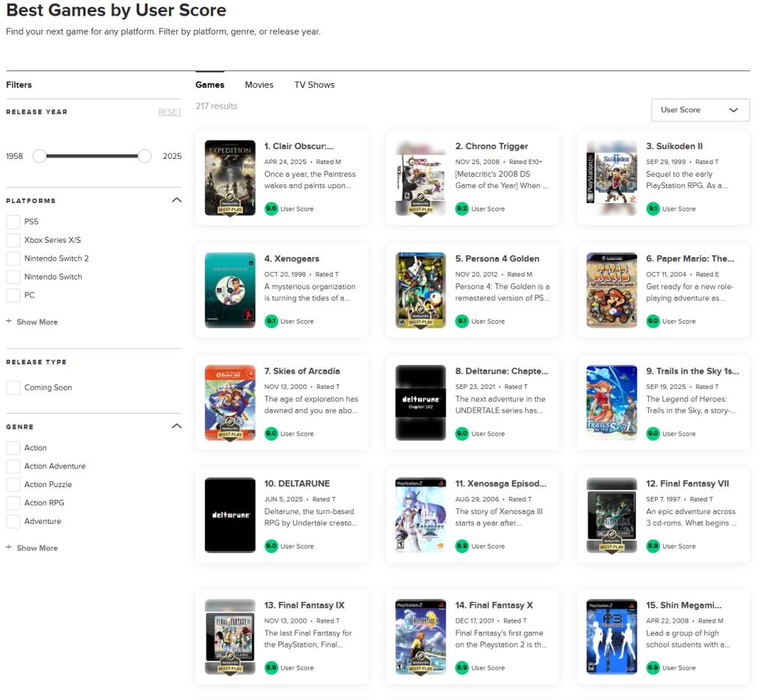Open the Chrono Trigger box art

click(421, 178)
